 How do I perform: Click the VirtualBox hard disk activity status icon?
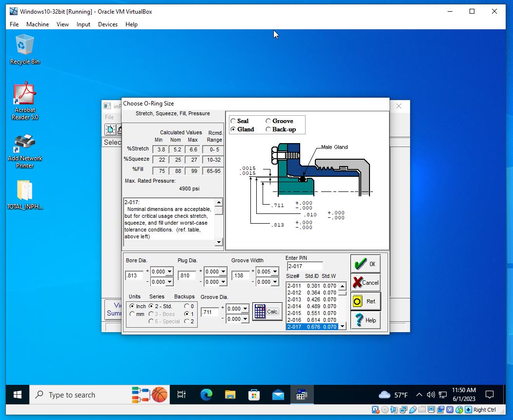click(375, 410)
